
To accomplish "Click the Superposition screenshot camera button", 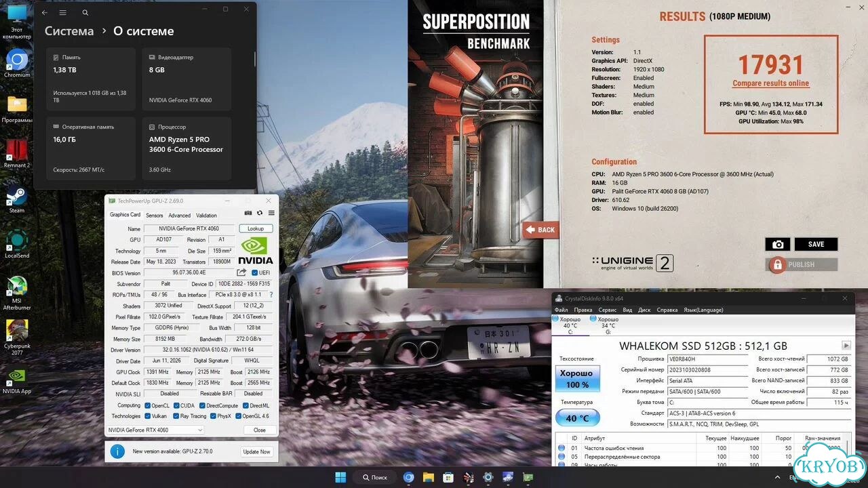I will (778, 244).
